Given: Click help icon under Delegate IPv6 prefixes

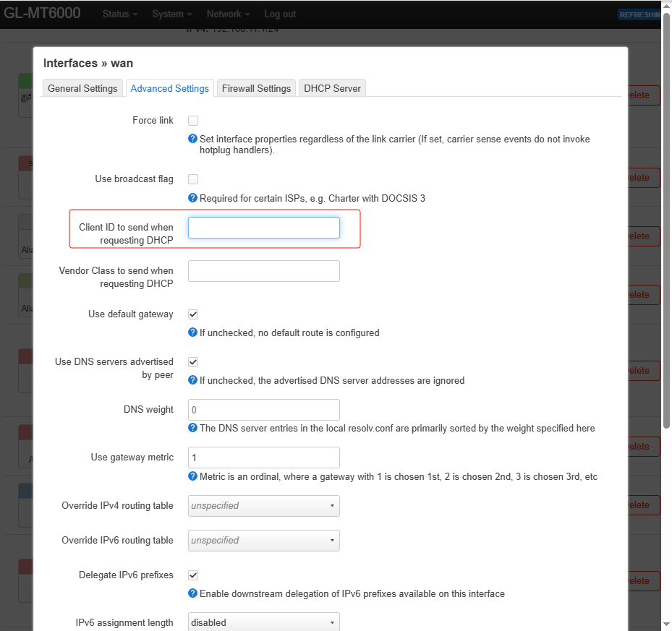Looking at the screenshot, I should pos(193,593).
